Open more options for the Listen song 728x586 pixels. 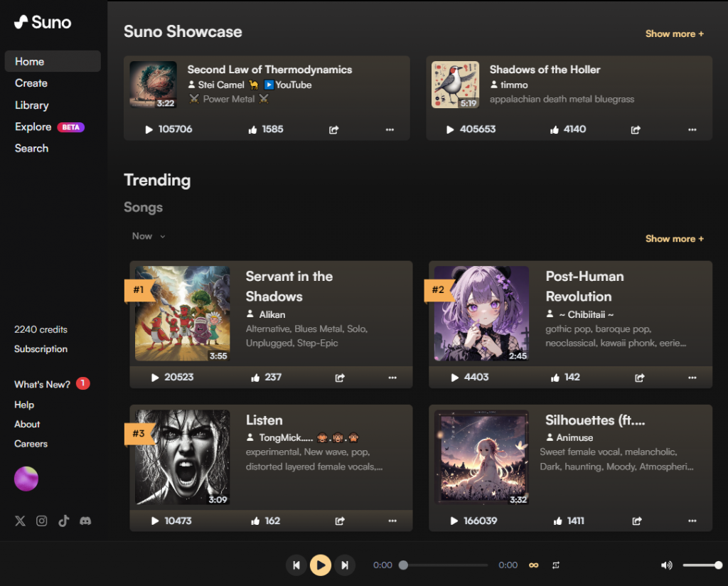(392, 521)
